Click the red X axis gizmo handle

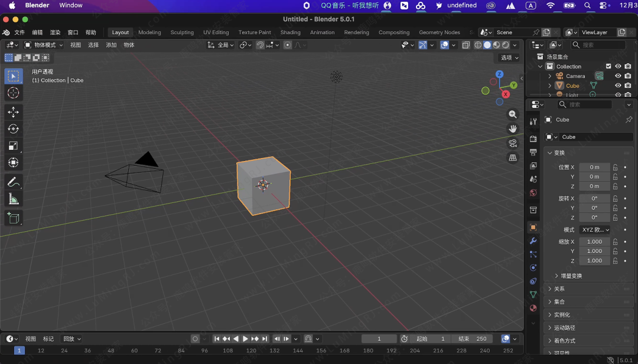[506, 94]
